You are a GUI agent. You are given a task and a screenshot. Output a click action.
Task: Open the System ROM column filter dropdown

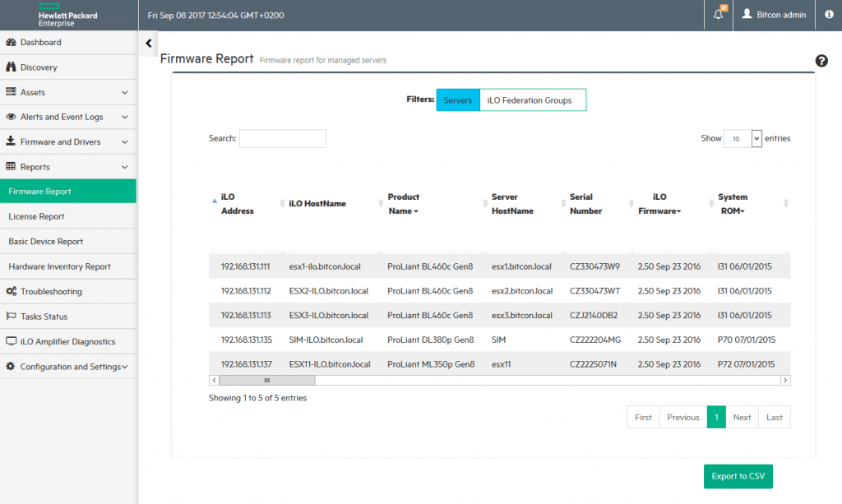743,211
